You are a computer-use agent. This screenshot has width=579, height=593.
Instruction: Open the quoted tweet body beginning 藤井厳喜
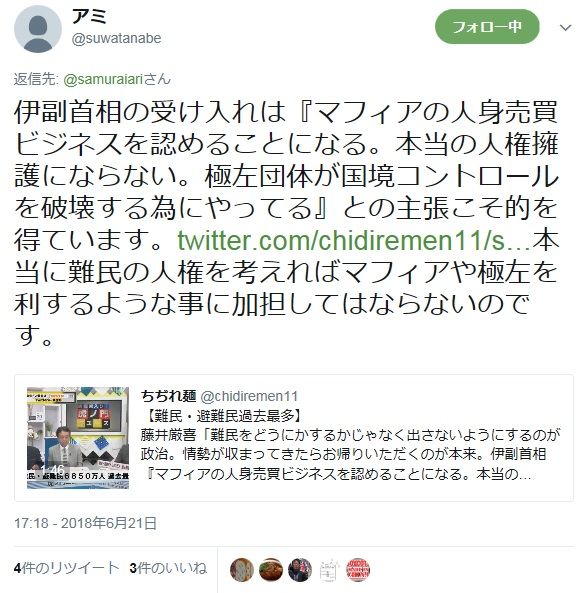(x=350, y=454)
